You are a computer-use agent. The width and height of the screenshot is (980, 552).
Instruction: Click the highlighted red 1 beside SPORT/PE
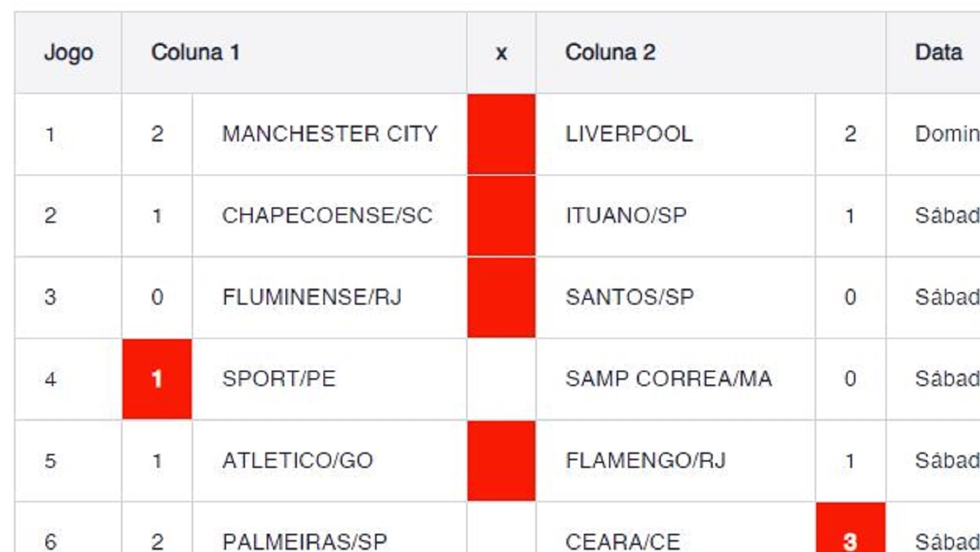point(157,379)
